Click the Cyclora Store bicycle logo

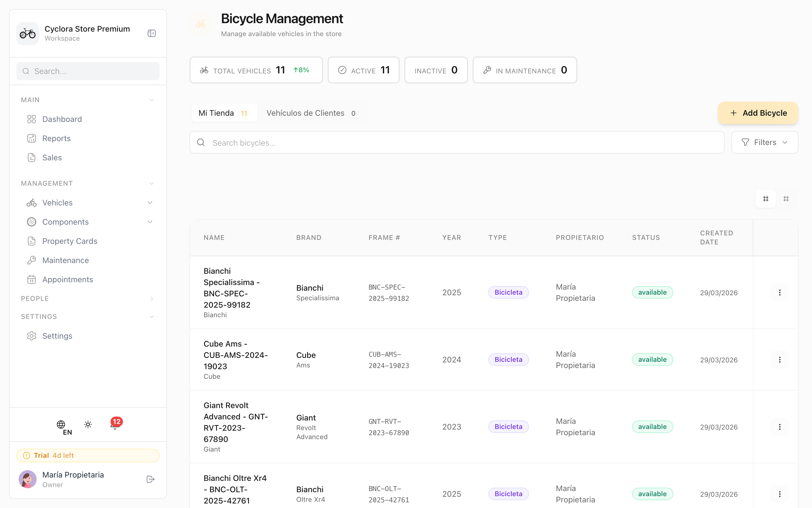click(x=28, y=33)
